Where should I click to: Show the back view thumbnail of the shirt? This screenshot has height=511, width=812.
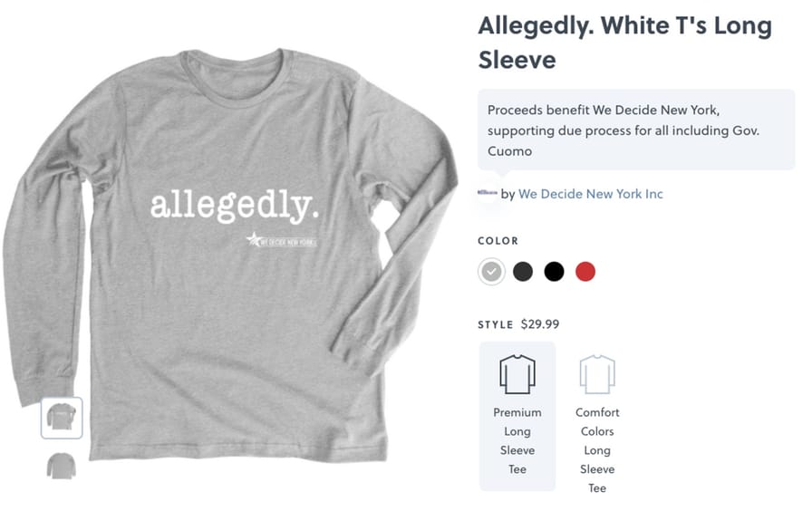(x=62, y=466)
